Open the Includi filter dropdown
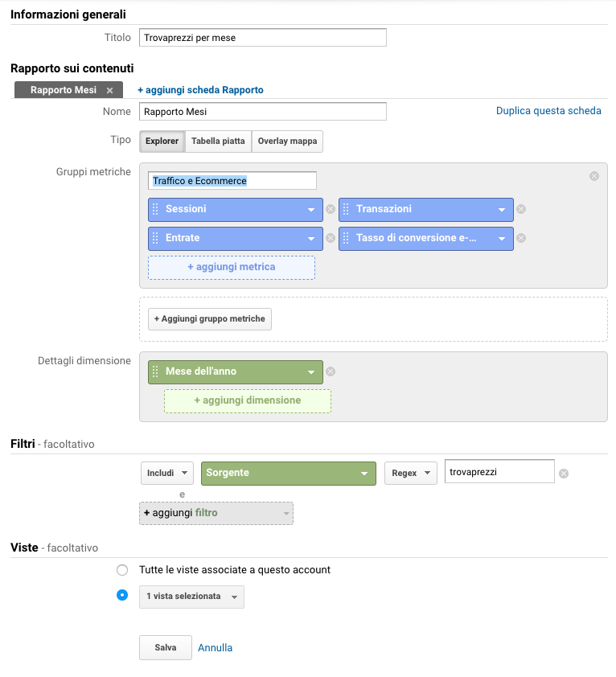Image resolution: width=616 pixels, height=677 pixels. pyautogui.click(x=167, y=474)
